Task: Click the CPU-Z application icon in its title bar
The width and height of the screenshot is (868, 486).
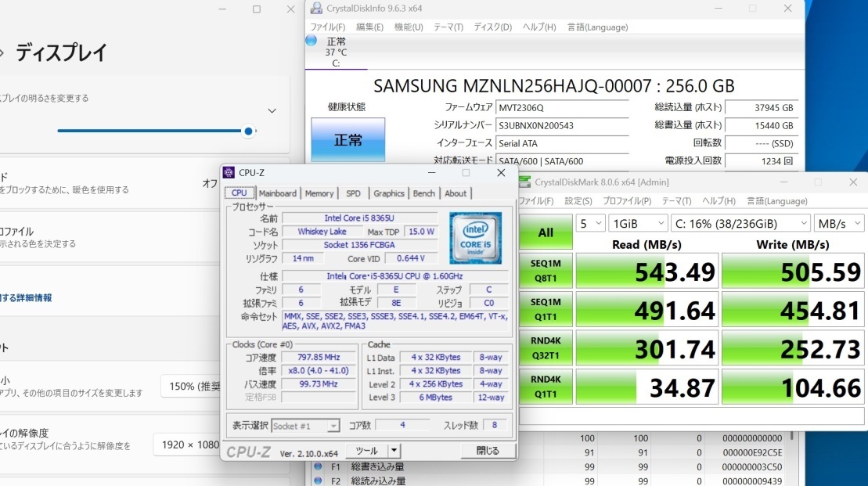Action: point(229,172)
